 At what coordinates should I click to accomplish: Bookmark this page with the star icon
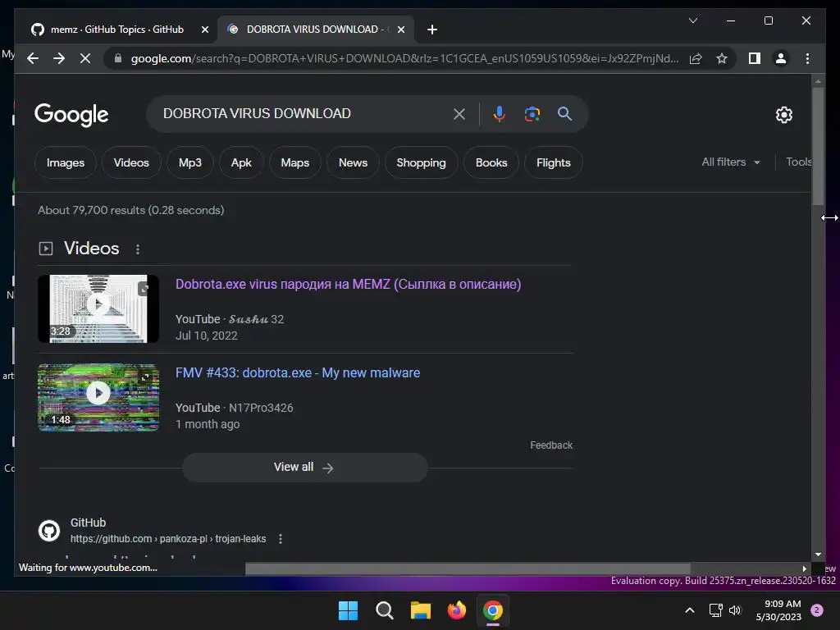coord(722,58)
